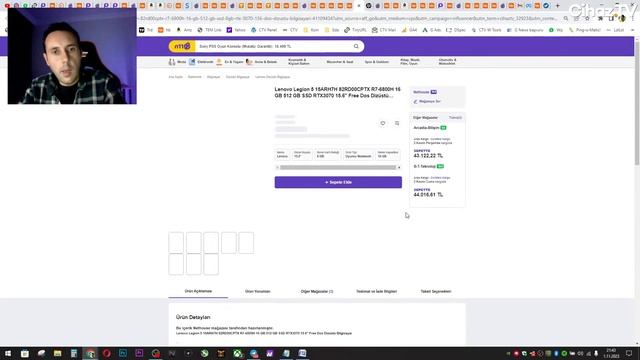This screenshot has width=640, height=360.
Task: Click the n11 logo in header
Action: [182, 46]
